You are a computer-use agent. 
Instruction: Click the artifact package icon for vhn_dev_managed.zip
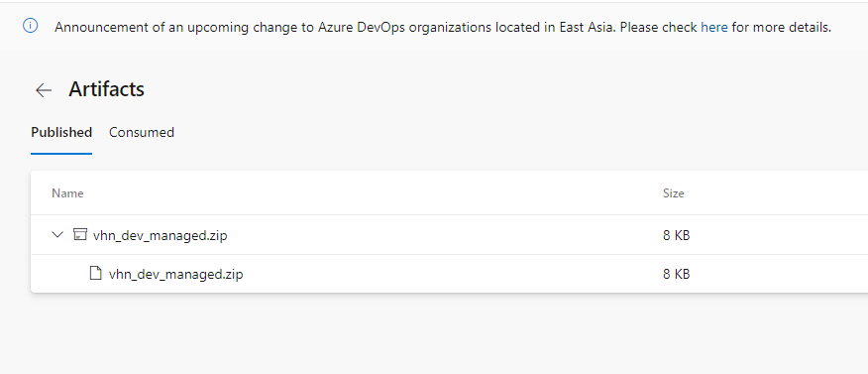tap(79, 235)
